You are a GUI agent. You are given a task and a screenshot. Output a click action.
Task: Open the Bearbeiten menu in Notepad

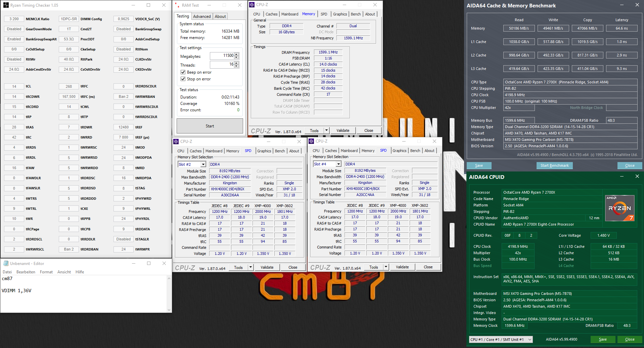coord(26,272)
